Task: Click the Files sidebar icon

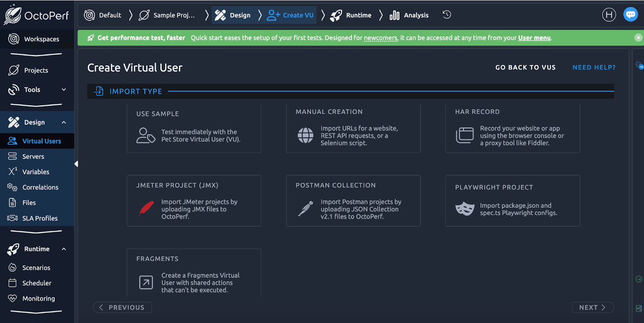Action: (12, 203)
